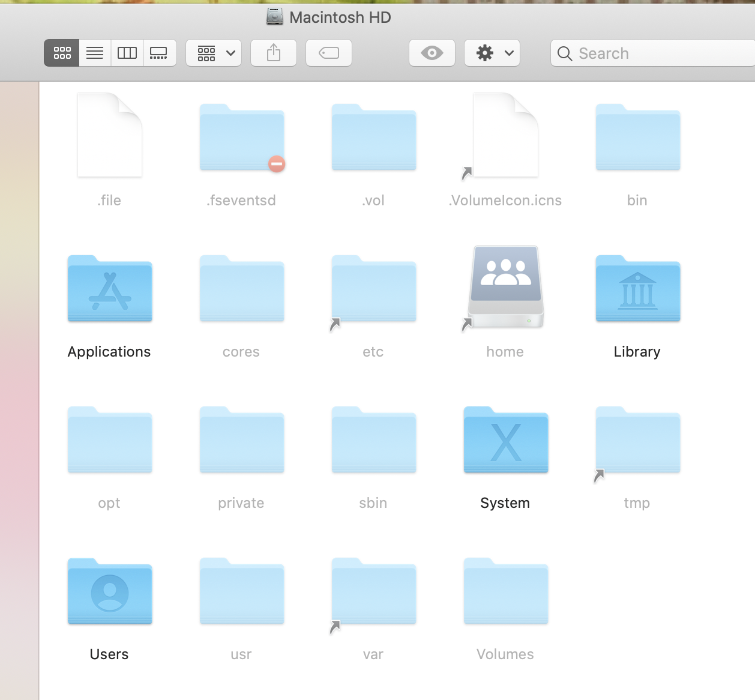Select the System folder icon
This screenshot has height=700, width=755.
click(x=506, y=440)
